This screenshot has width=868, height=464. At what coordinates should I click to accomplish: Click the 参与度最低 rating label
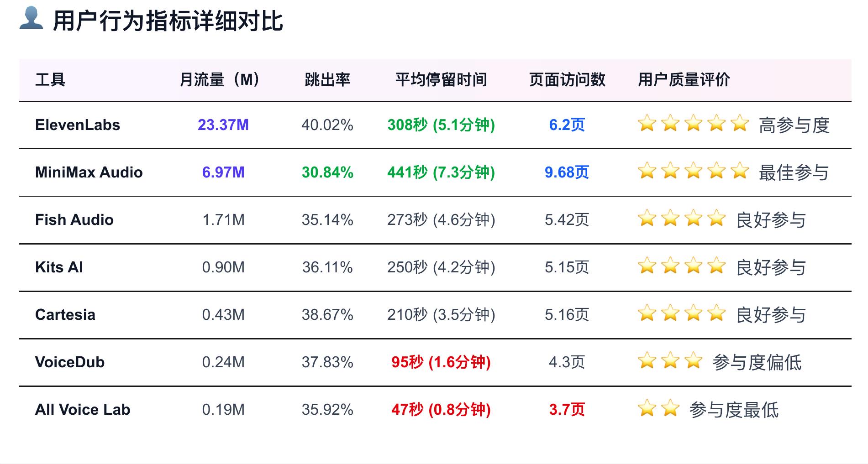(734, 410)
